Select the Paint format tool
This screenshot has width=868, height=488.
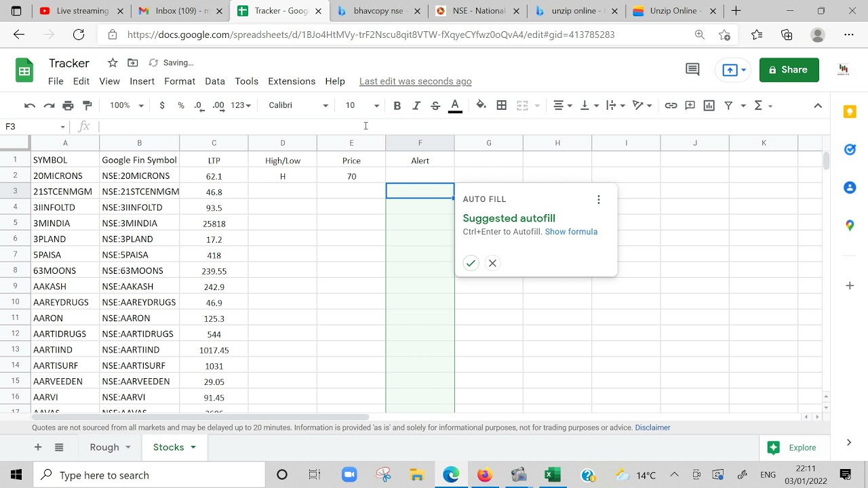click(87, 106)
